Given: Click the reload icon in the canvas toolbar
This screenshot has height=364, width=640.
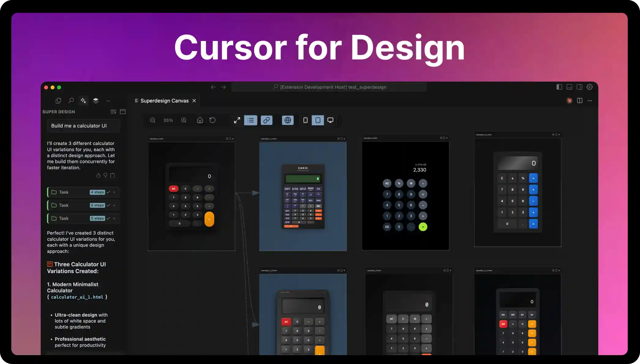Looking at the screenshot, I should coord(212,120).
